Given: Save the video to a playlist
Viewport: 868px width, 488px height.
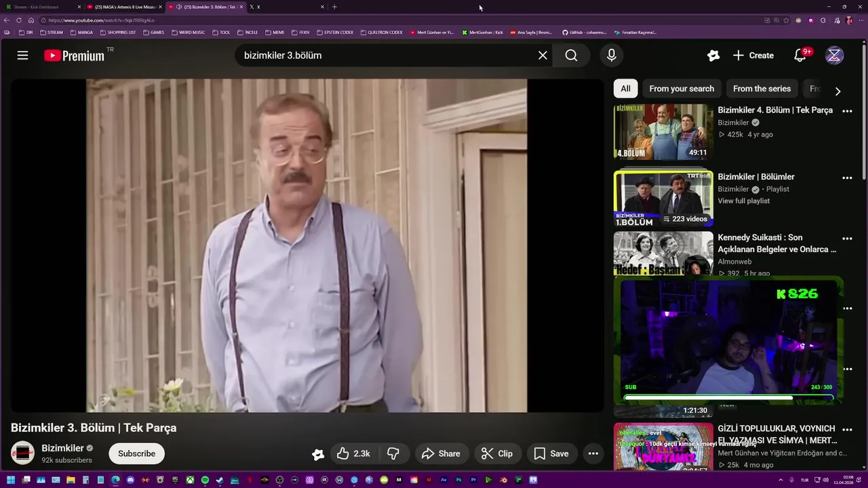Looking at the screenshot, I should [551, 453].
